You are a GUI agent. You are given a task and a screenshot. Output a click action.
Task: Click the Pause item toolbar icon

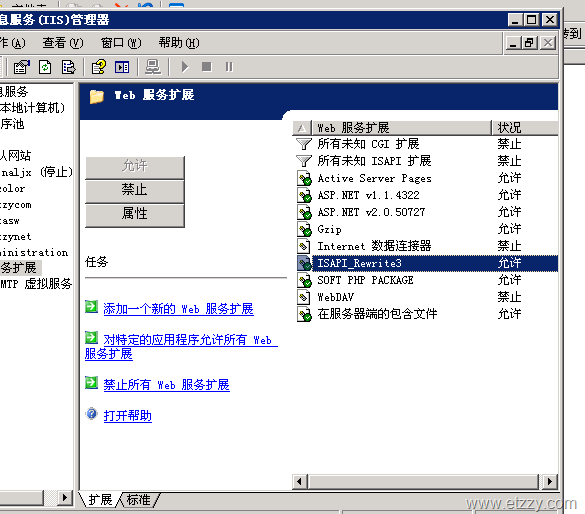229,67
